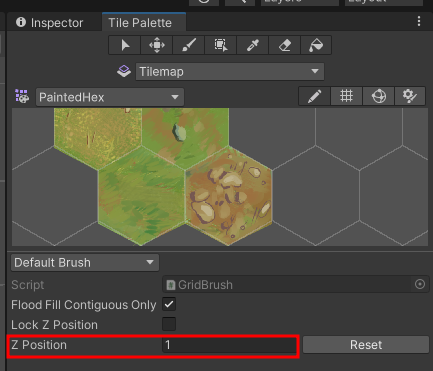This screenshot has width=433, height=371.
Task: Click the Z Position label
Action: pyautogui.click(x=39, y=345)
